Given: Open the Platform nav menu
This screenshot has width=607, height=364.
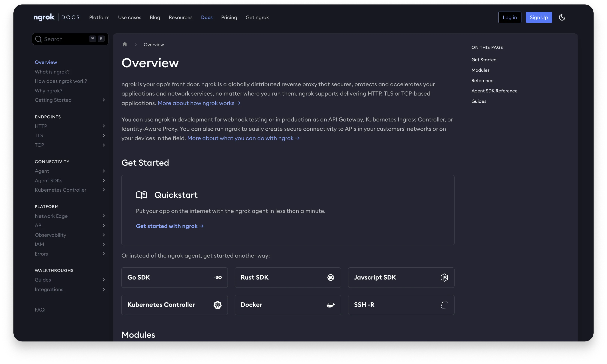Looking at the screenshot, I should [99, 17].
